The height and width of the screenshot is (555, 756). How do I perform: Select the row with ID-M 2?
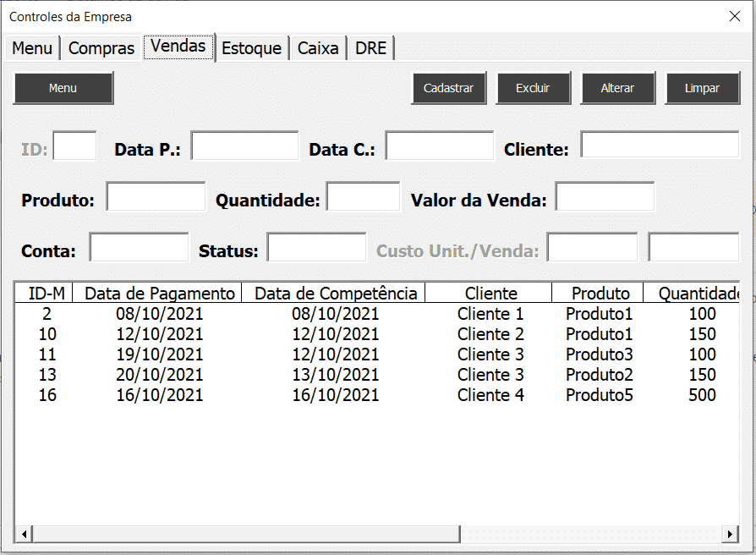377,314
